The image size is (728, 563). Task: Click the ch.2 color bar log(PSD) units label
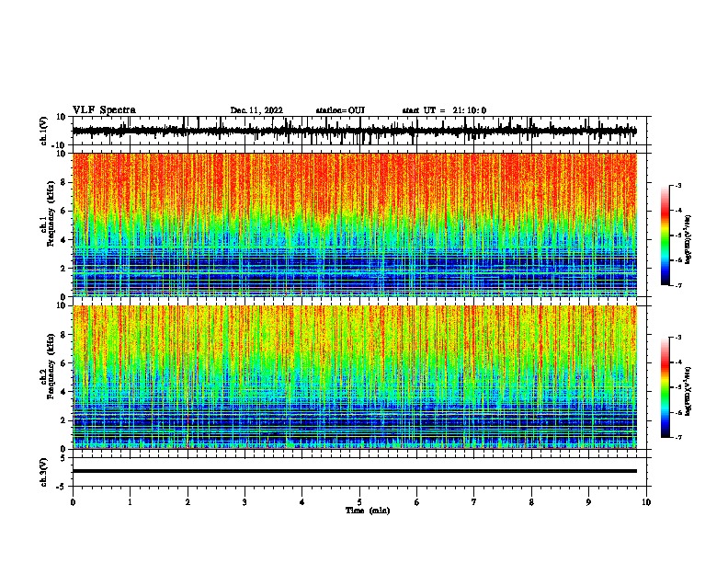pyautogui.click(x=688, y=391)
